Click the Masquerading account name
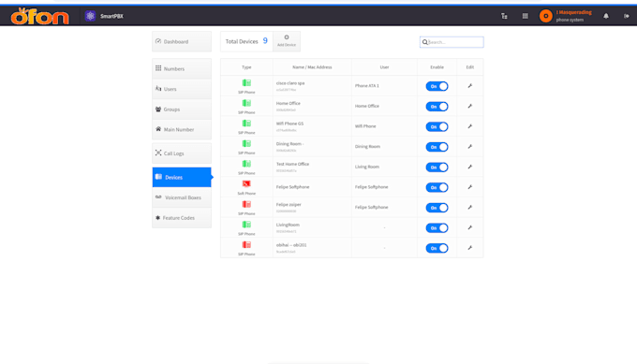Image resolution: width=637 pixels, height=364 pixels. 573,12
